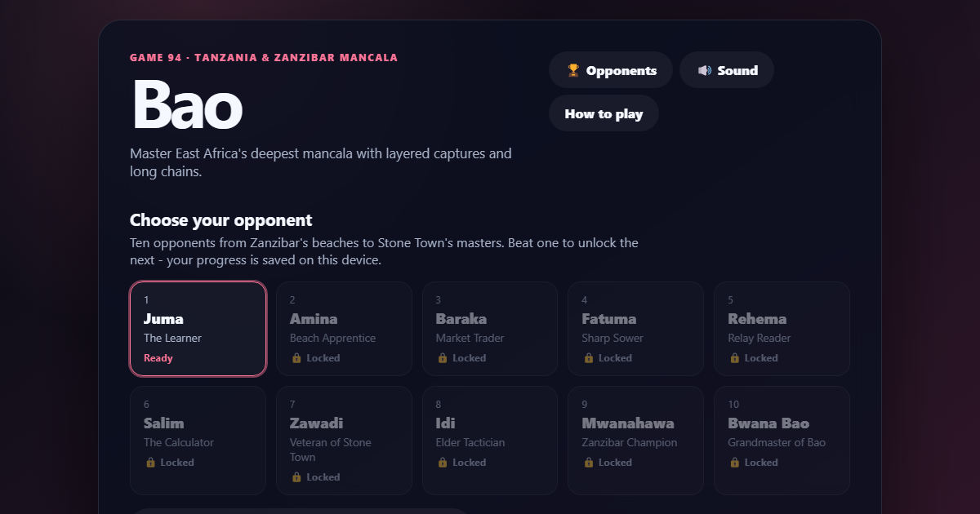
Task: Click the trophy icon on Opponents button
Action: point(573,70)
